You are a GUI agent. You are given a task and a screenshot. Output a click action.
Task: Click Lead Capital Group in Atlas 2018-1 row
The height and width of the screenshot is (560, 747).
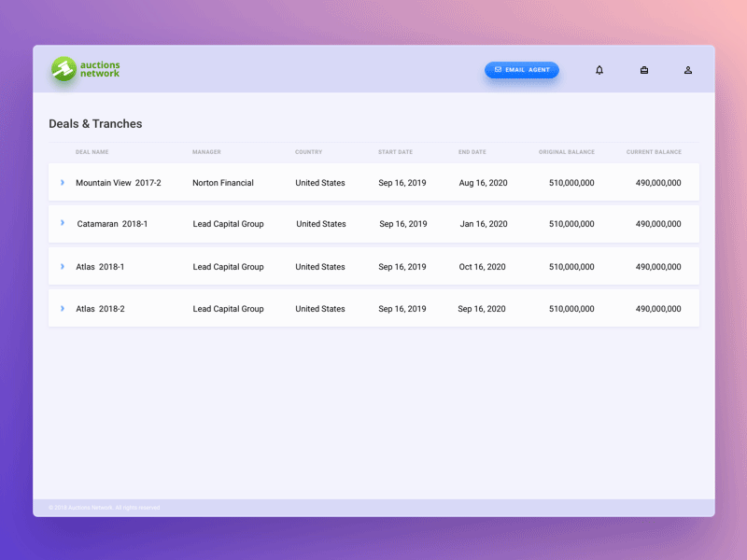point(228,267)
